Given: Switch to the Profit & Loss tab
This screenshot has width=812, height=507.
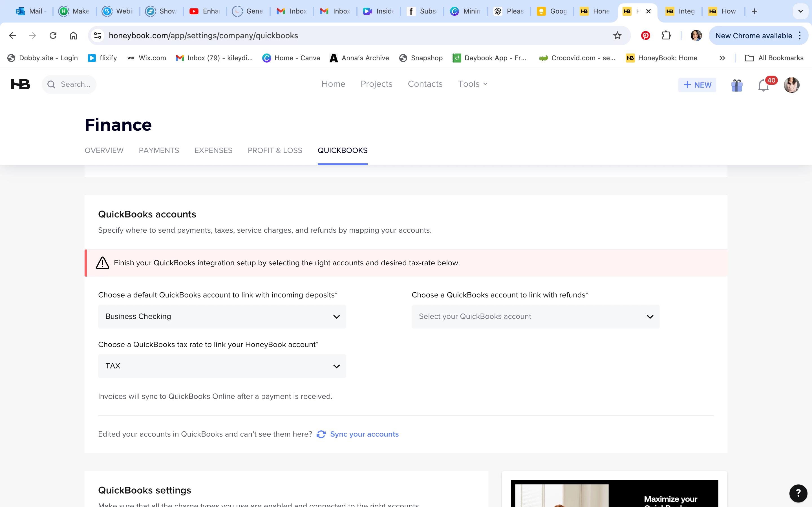Looking at the screenshot, I should pyautogui.click(x=275, y=151).
